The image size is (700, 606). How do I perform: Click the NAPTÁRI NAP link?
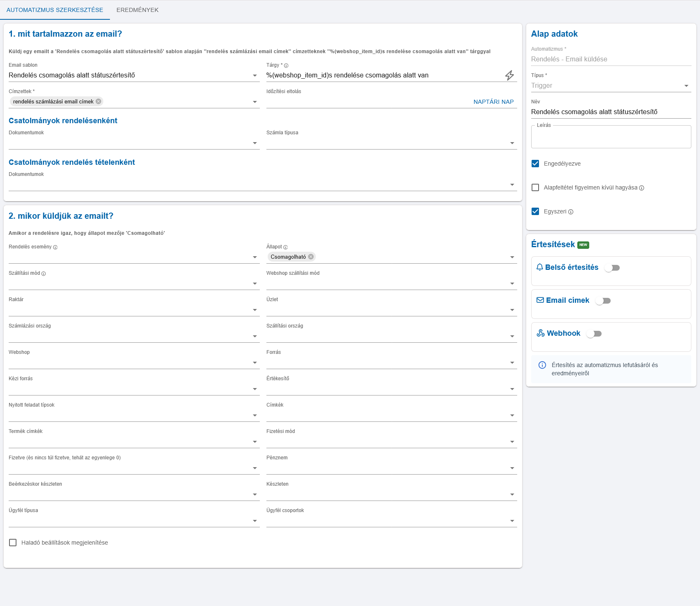494,102
